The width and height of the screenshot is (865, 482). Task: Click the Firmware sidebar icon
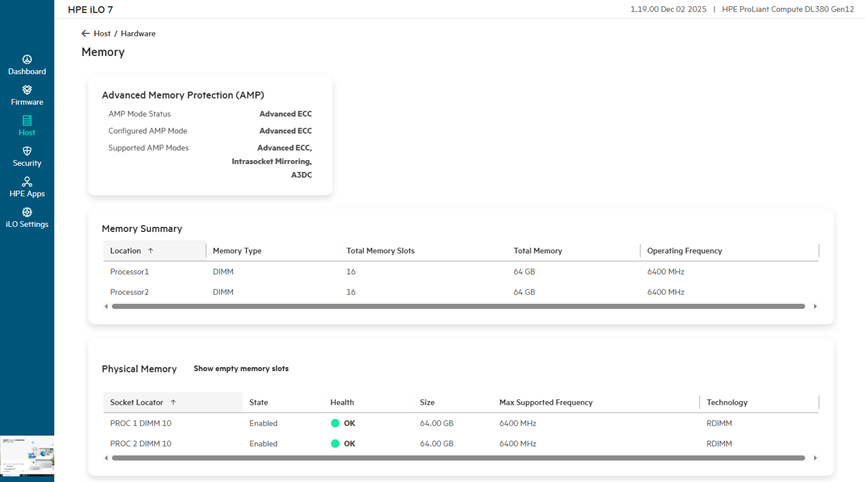point(27,90)
